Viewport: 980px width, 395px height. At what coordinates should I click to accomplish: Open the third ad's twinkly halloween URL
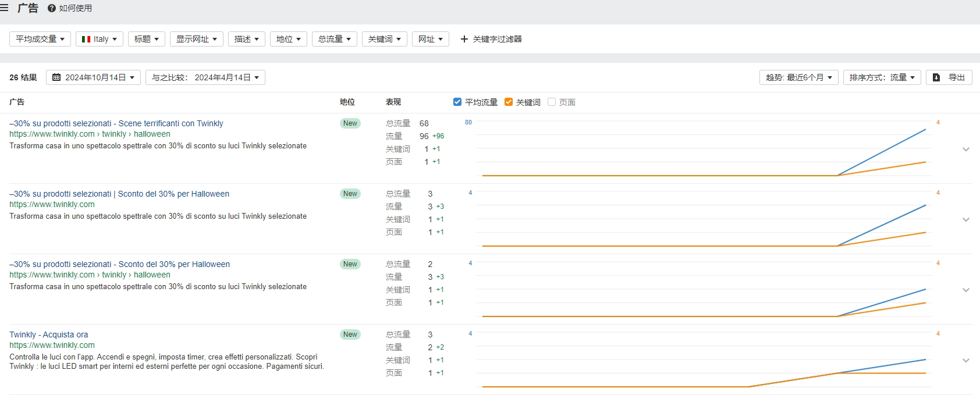point(90,275)
